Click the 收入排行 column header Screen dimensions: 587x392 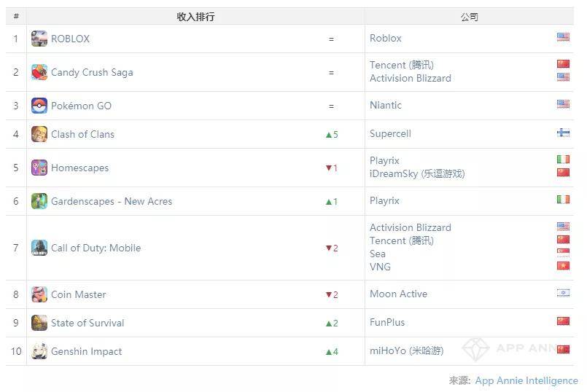[x=195, y=17]
